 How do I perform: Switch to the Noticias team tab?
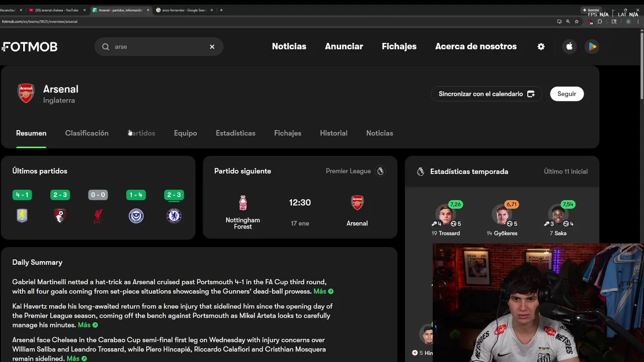coord(379,133)
